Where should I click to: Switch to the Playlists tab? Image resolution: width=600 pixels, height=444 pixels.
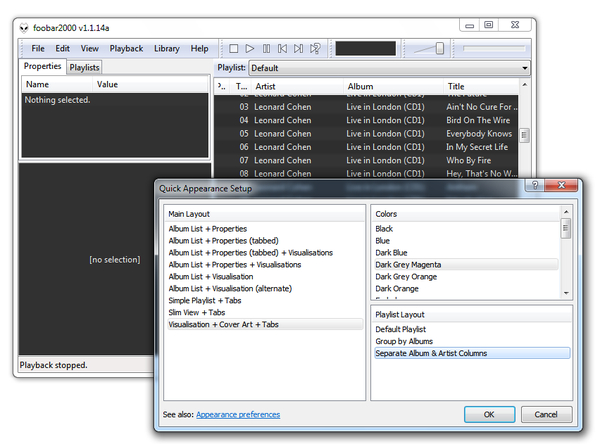(84, 67)
